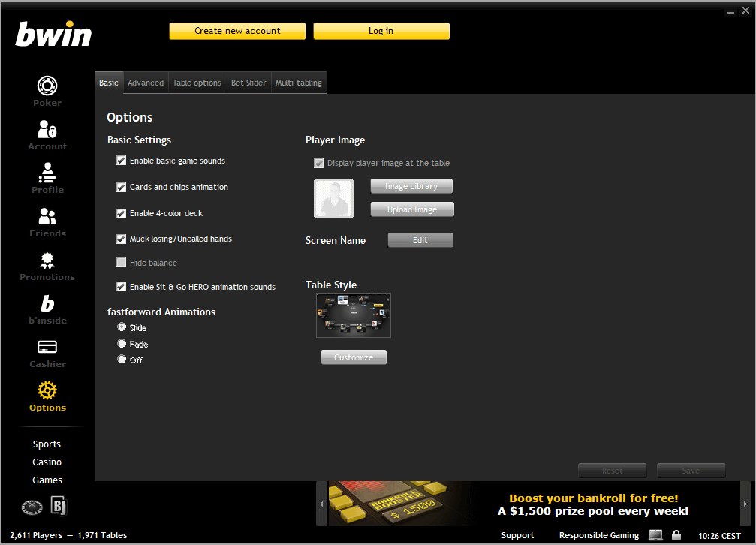
Task: Select the Fade animation radio button
Action: tap(122, 343)
